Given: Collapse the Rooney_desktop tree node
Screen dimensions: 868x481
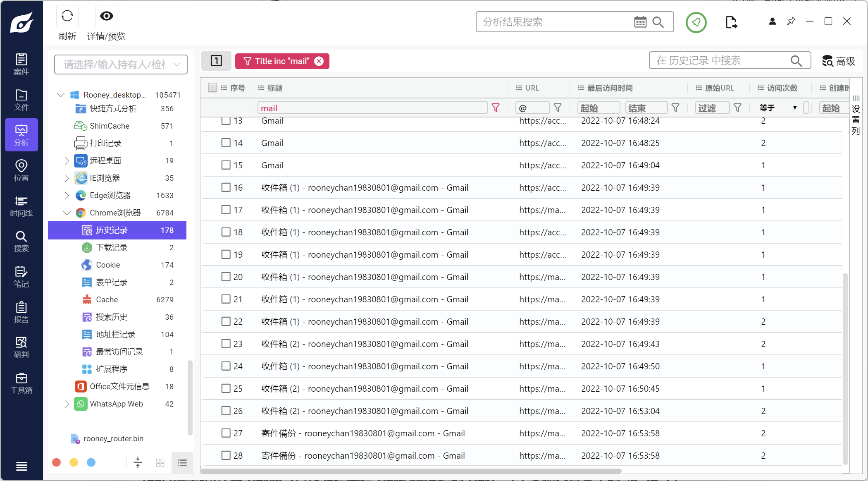Looking at the screenshot, I should [61, 95].
